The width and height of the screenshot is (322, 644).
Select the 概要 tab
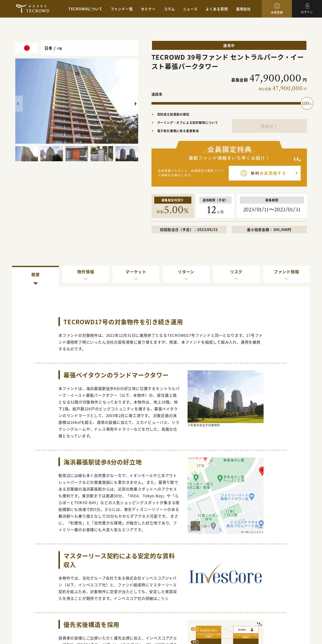(35, 276)
